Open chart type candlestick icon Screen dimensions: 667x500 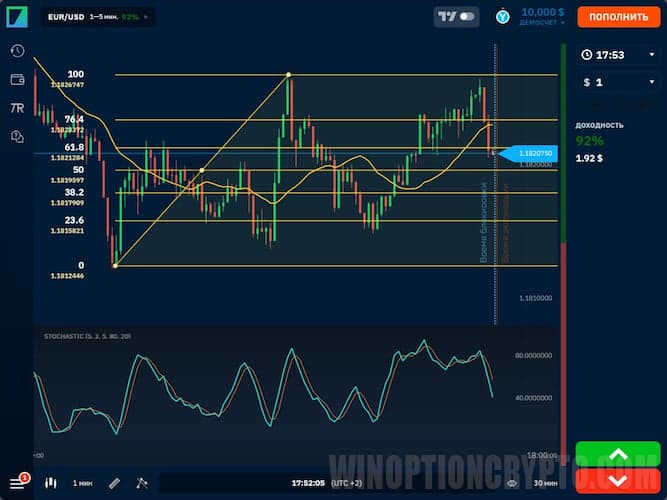[x=50, y=482]
